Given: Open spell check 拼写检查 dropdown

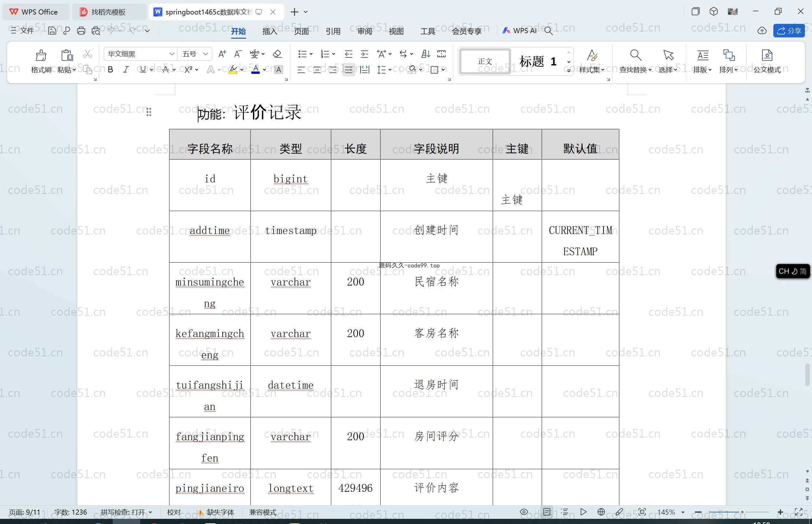Looking at the screenshot, I should click(150, 512).
